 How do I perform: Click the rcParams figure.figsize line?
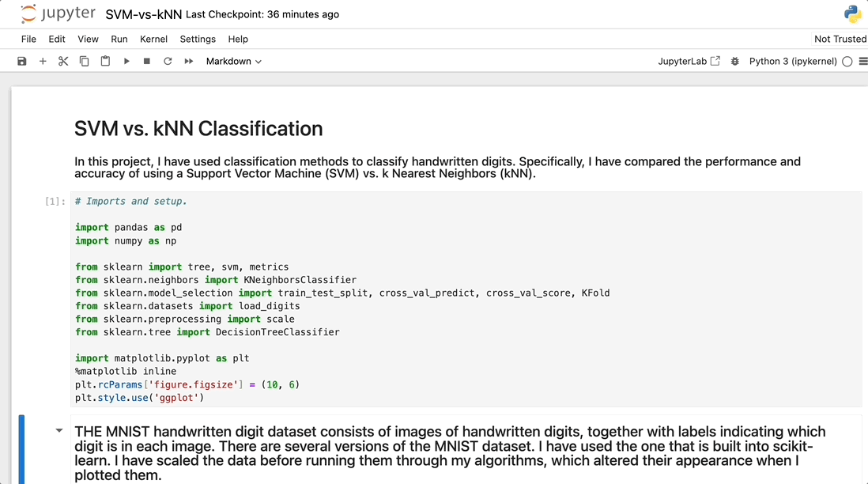point(187,385)
